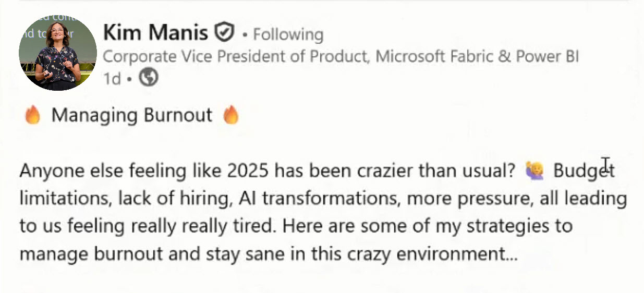Click the globe public visibility icon
This screenshot has height=293, width=644.
tap(149, 78)
